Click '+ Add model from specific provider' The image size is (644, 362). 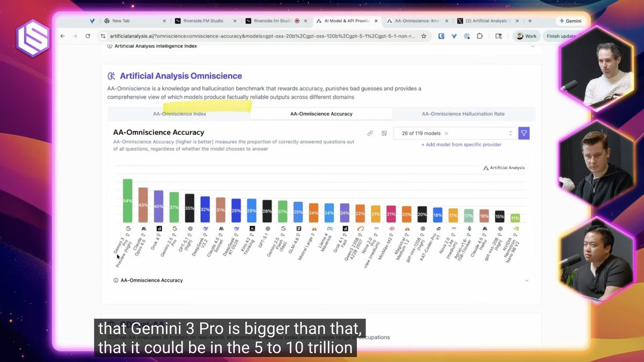point(462,144)
